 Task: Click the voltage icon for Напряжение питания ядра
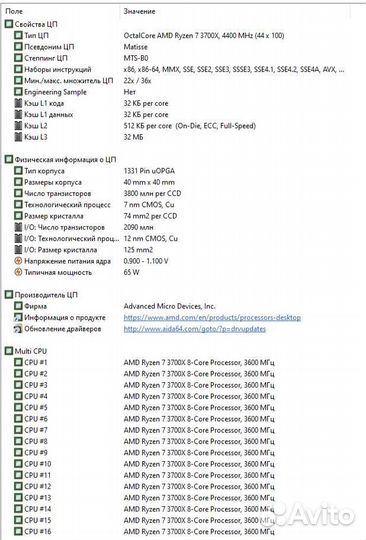pyautogui.click(x=18, y=261)
